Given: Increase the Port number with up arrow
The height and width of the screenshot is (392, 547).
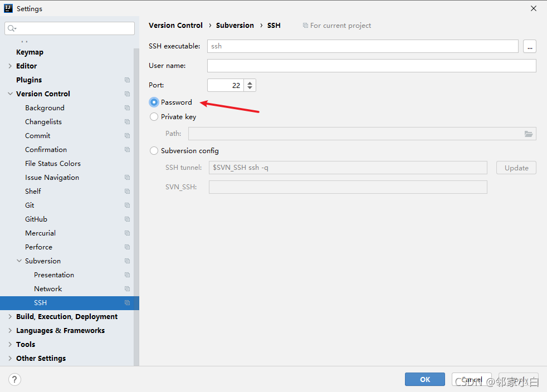Looking at the screenshot, I should (x=250, y=82).
